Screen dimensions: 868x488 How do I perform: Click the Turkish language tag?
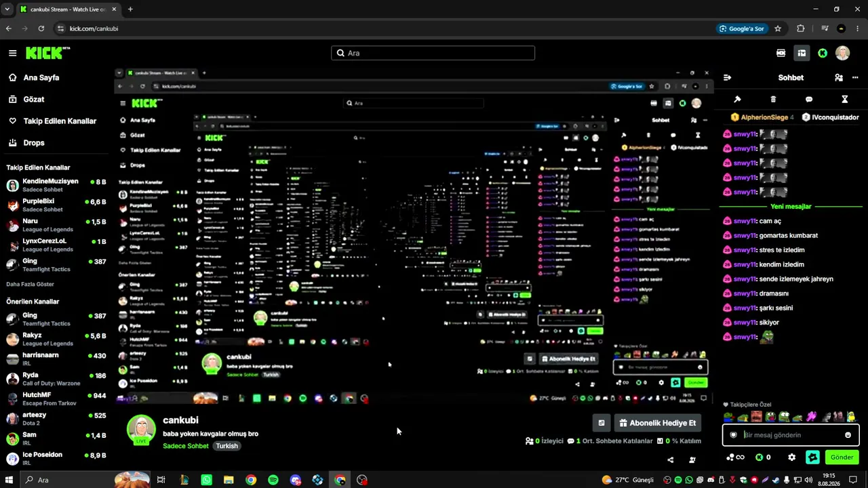pos(227,446)
